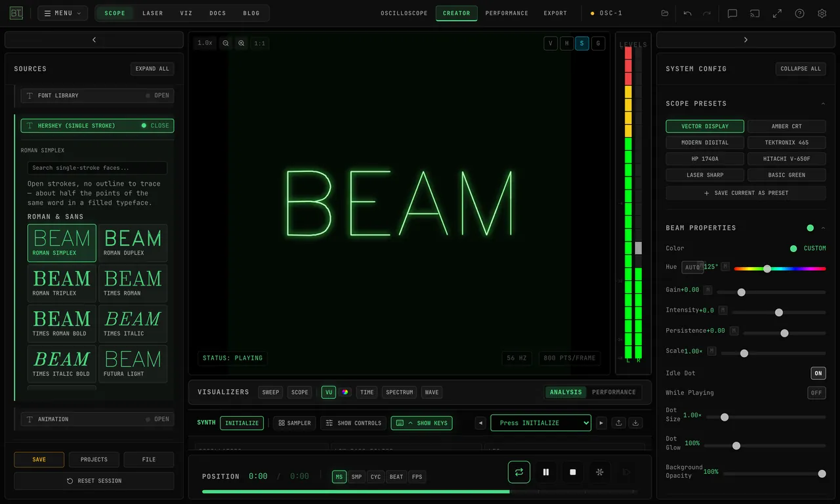
Task: Enter fullscreen with the expand arrows icon
Action: [777, 13]
